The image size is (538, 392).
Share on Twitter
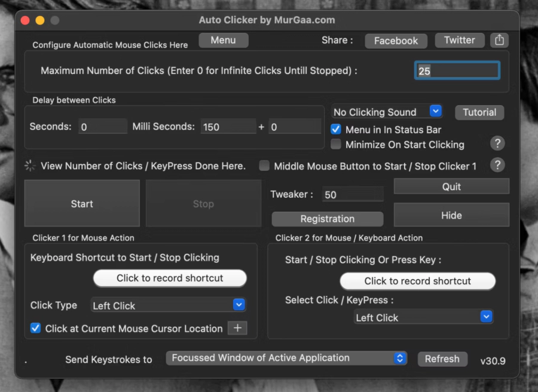460,40
